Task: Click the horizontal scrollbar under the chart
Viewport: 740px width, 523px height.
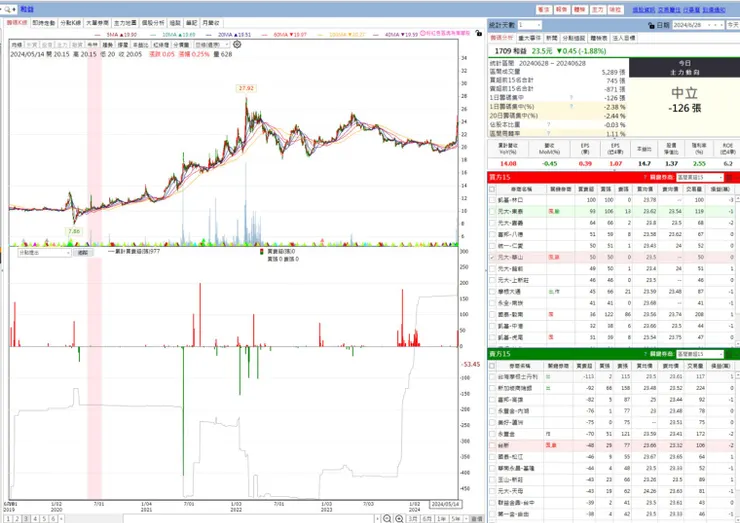Action: click(x=249, y=519)
